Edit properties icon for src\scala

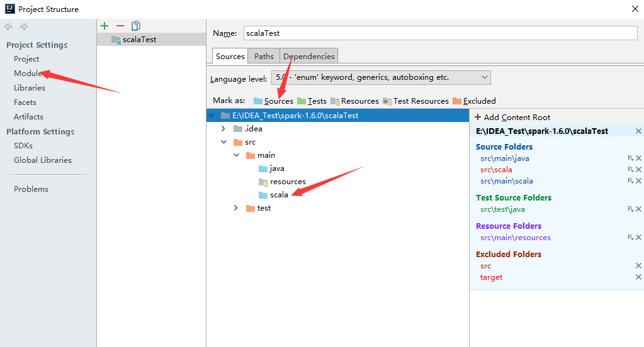(x=630, y=169)
